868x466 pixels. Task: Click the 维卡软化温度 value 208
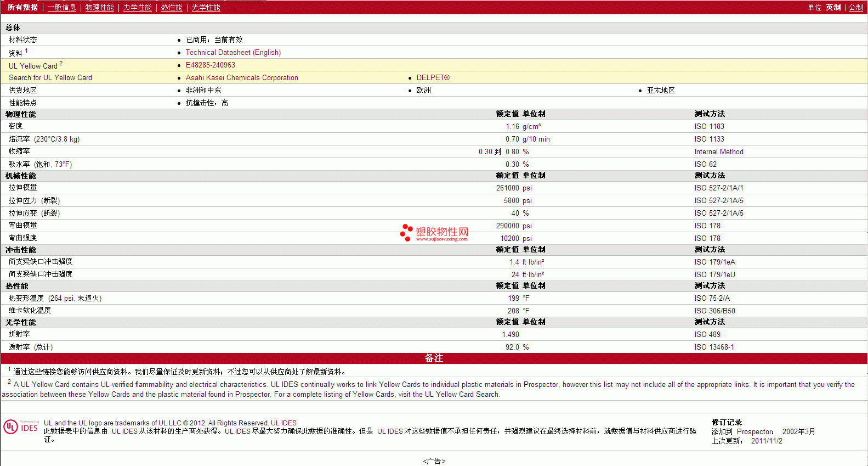[x=513, y=311]
